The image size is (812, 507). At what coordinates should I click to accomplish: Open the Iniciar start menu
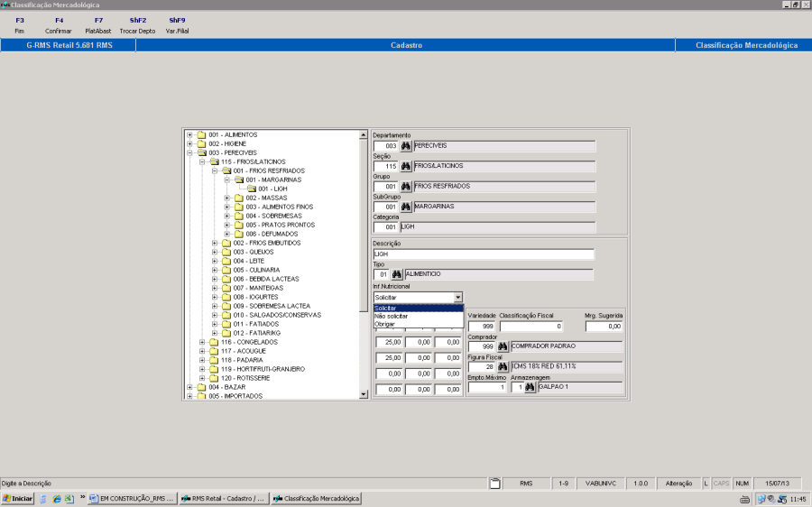pyautogui.click(x=18, y=499)
